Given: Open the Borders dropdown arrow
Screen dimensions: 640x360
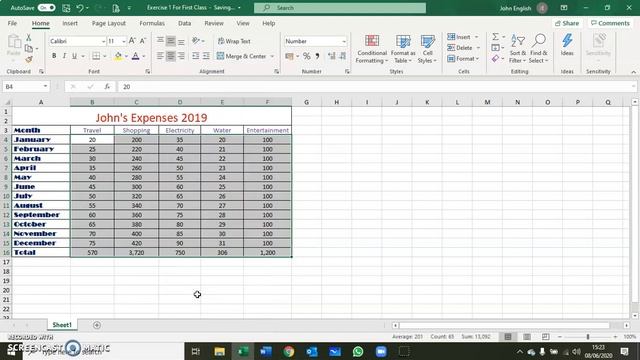Looking at the screenshot, I should (x=105, y=56).
